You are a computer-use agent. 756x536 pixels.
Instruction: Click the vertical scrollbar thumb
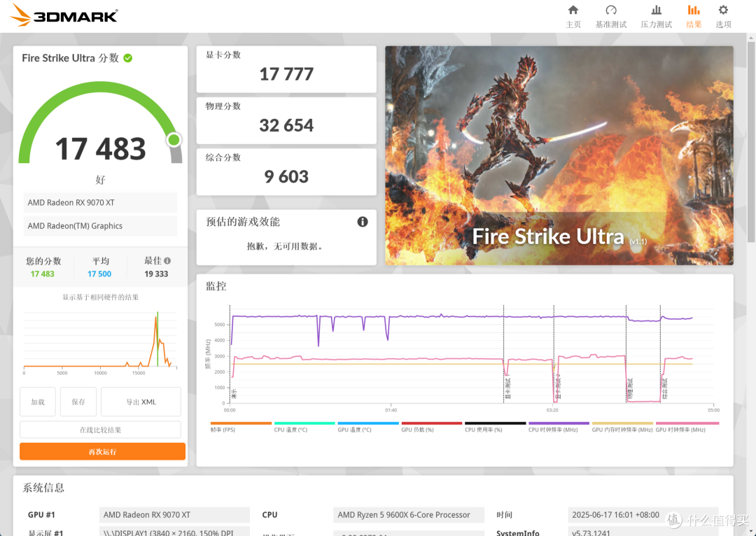[750, 142]
